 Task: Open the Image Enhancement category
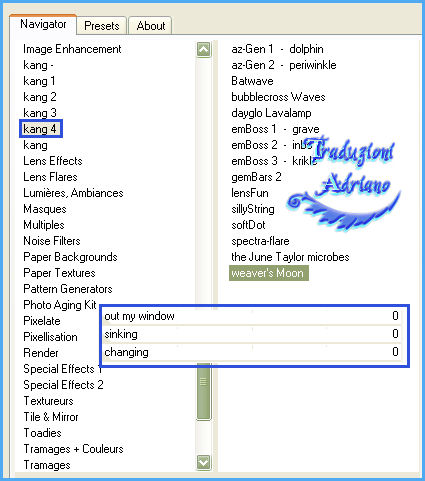[72, 49]
